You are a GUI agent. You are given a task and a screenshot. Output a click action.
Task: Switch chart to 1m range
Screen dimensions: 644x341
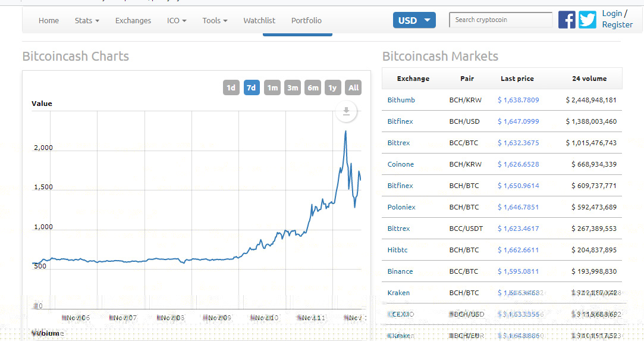[x=272, y=87]
